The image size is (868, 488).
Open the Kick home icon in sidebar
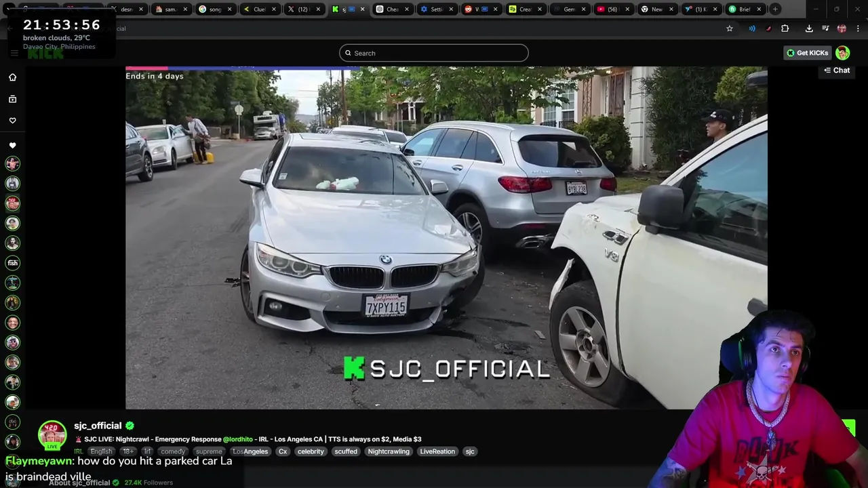tap(12, 77)
